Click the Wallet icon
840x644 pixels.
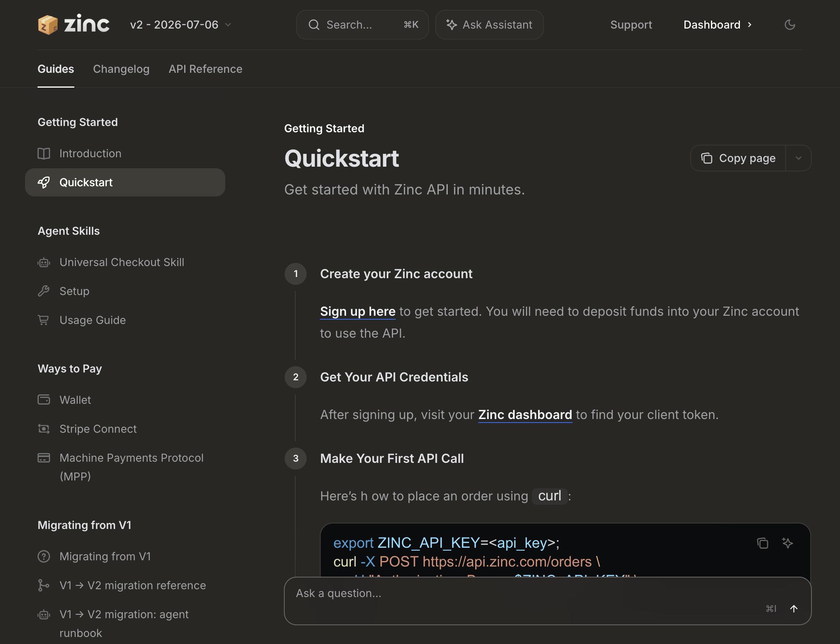tap(44, 400)
